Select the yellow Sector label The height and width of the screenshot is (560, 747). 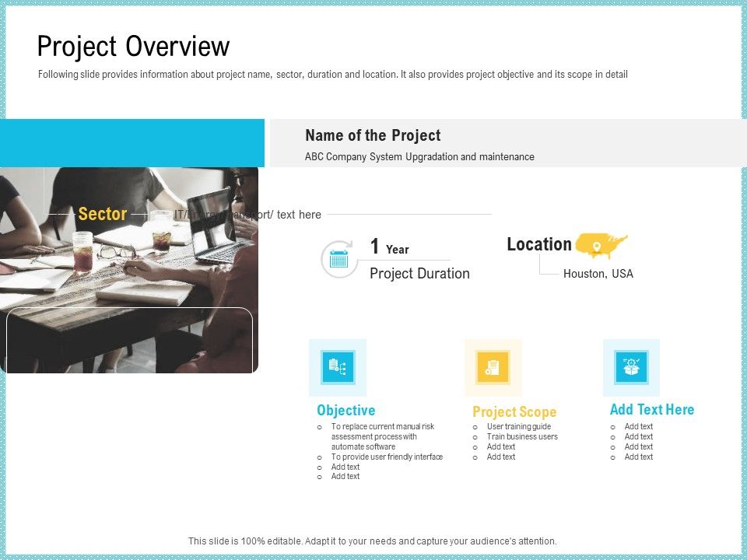click(103, 214)
